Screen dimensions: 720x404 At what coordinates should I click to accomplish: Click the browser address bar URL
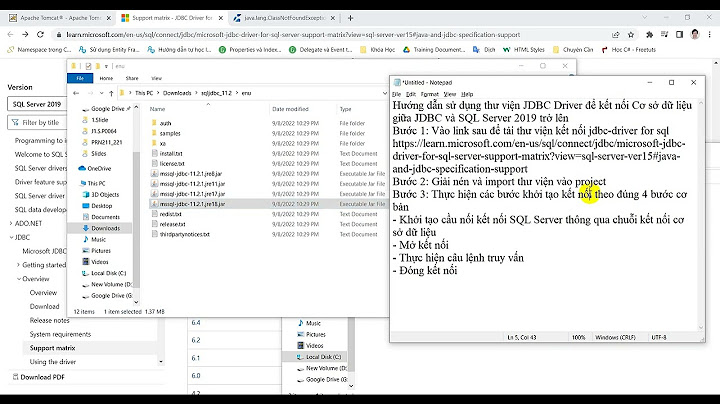click(x=293, y=34)
